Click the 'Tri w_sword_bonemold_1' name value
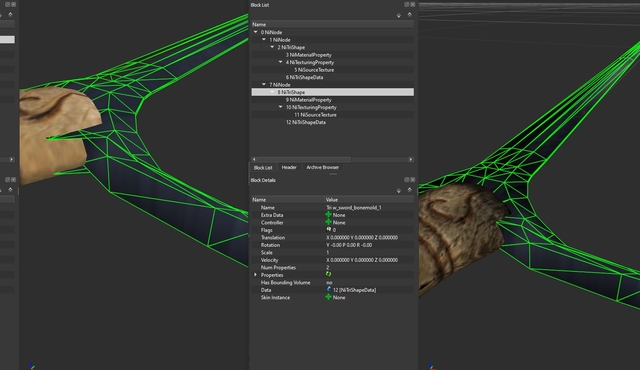This screenshot has width=640, height=370. (x=353, y=207)
